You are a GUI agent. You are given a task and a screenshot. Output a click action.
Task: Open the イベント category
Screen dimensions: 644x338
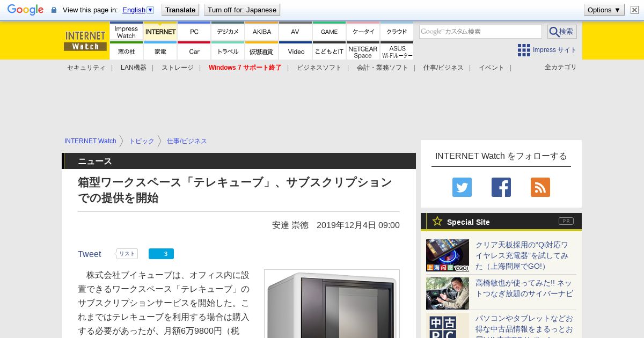[x=491, y=68]
